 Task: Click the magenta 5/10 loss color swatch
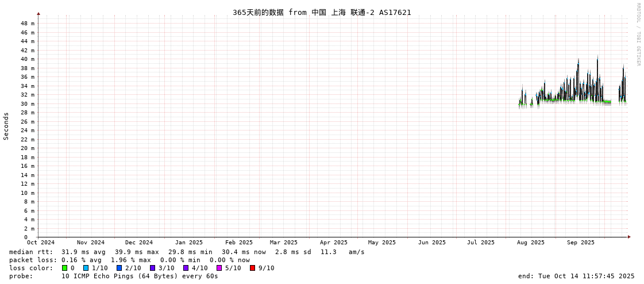coord(219,268)
